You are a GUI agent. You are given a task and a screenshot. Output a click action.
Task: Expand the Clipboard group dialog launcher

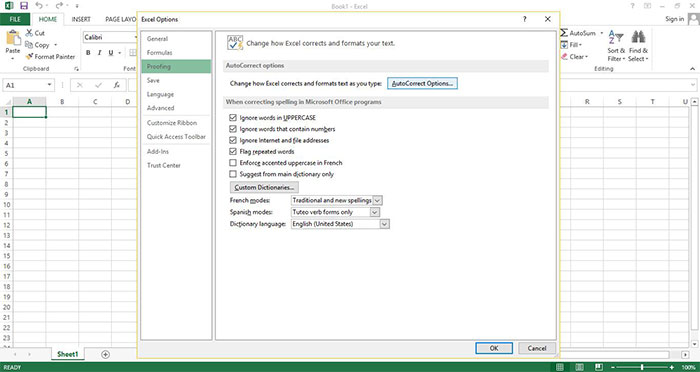click(76, 69)
